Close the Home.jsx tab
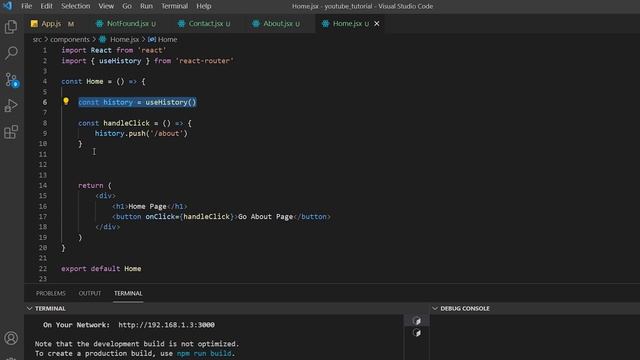The height and width of the screenshot is (360, 640). [x=377, y=24]
